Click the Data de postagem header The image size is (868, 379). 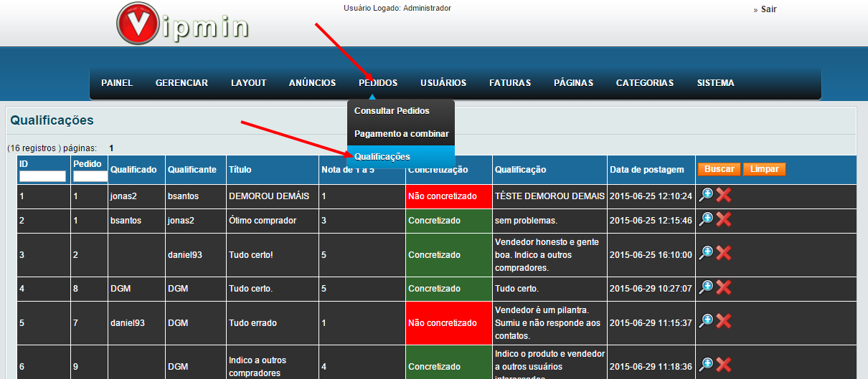click(646, 170)
